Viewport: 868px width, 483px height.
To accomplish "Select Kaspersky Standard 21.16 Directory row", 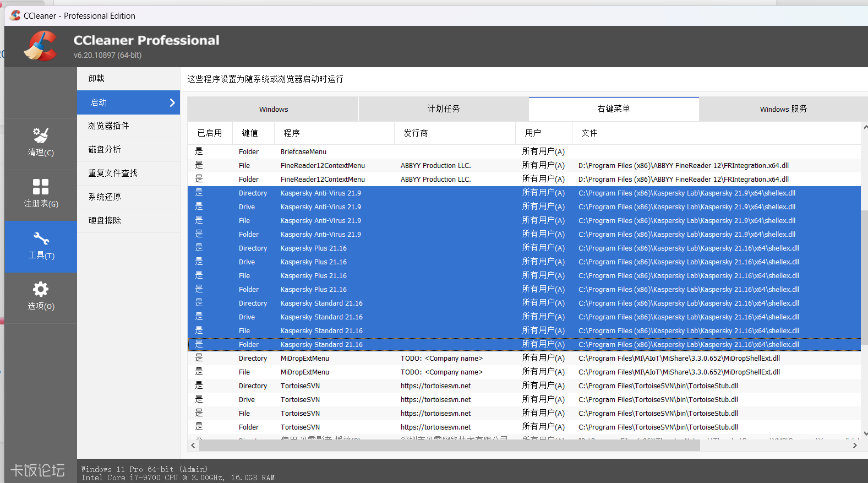I will pyautogui.click(x=524, y=303).
